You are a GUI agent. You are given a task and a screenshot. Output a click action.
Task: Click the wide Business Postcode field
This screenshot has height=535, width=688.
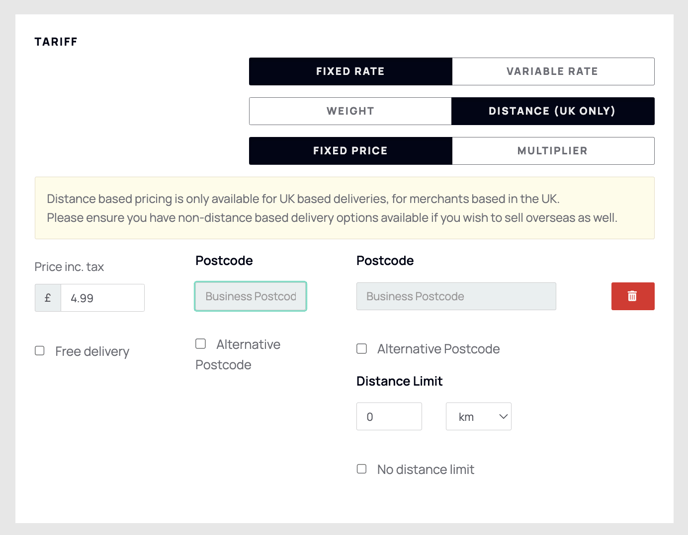[x=456, y=296]
